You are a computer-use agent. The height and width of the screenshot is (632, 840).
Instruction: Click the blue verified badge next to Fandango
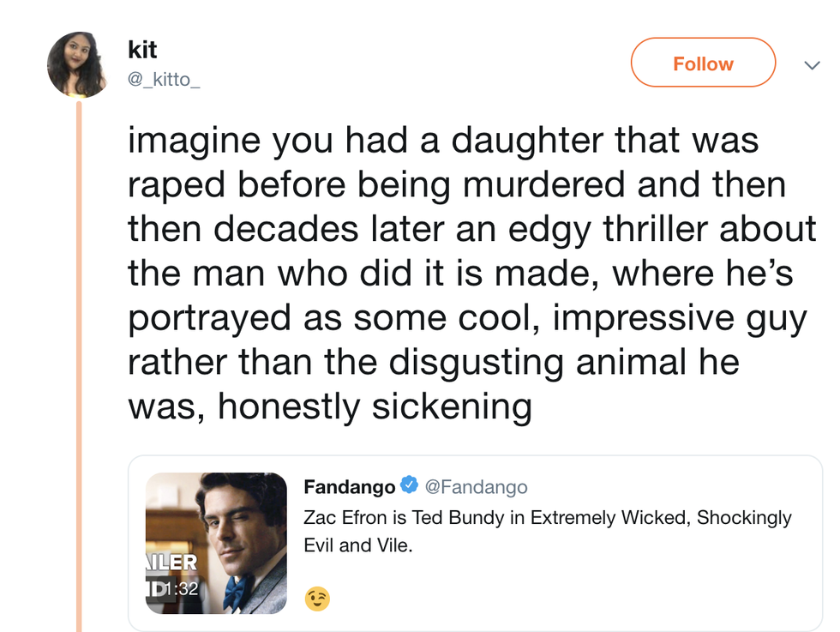coord(410,486)
